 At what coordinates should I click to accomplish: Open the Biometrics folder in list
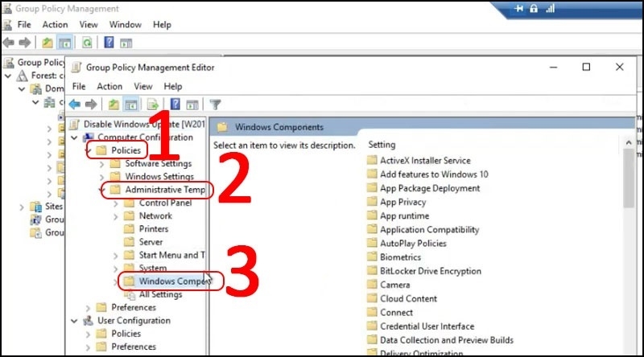tap(400, 257)
